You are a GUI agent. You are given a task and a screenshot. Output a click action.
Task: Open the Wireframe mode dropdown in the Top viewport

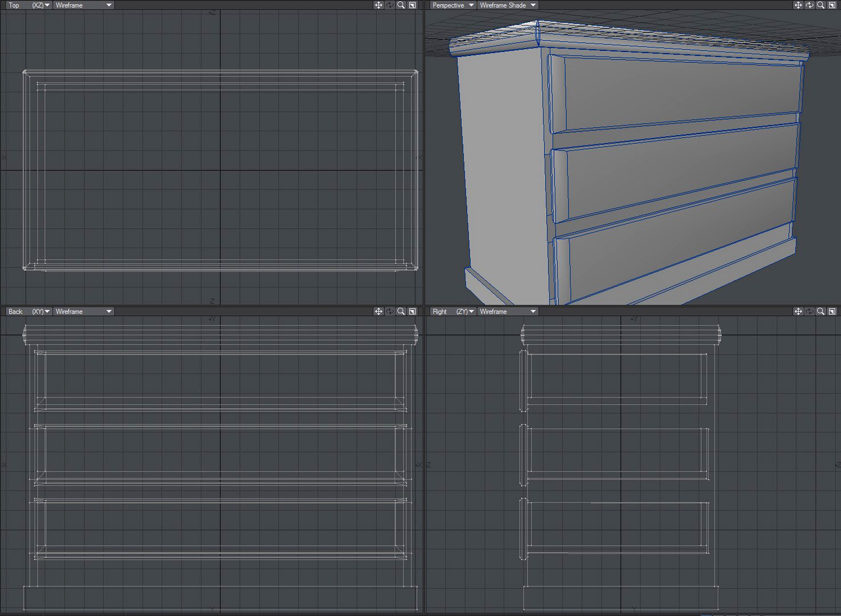pos(83,5)
